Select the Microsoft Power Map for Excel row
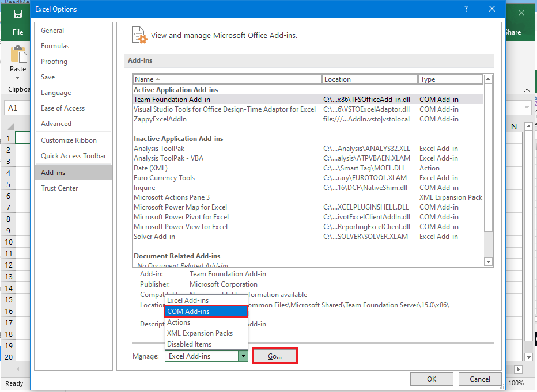The image size is (537, 392). (308, 207)
